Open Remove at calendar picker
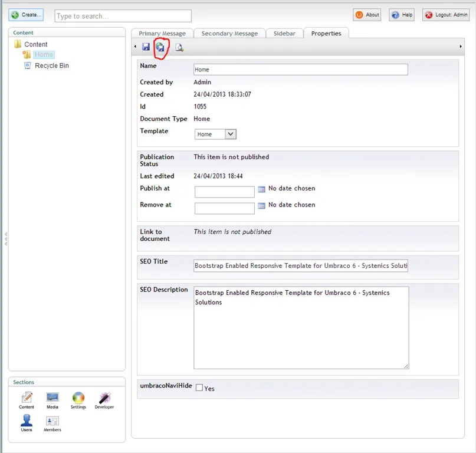 point(262,206)
